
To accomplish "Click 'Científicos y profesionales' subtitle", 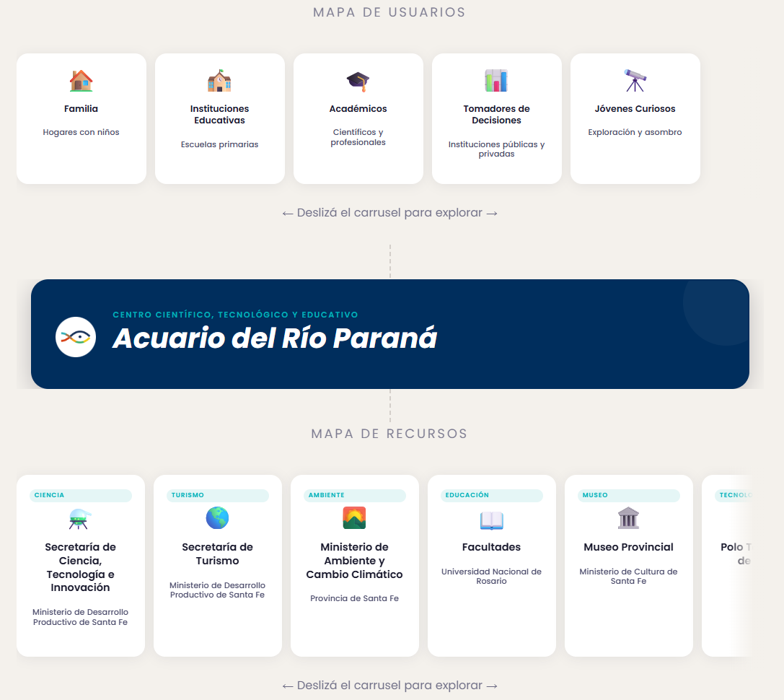I will pos(358,137).
